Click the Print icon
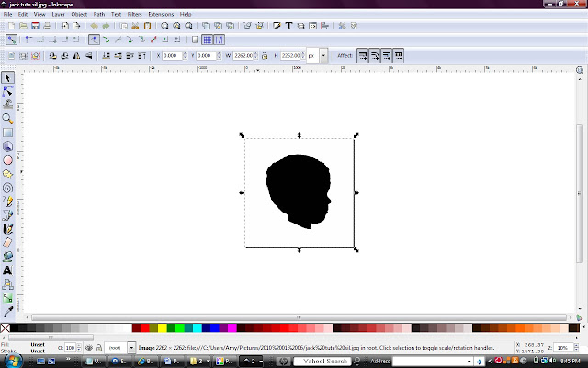The image size is (588, 368). pos(47,26)
